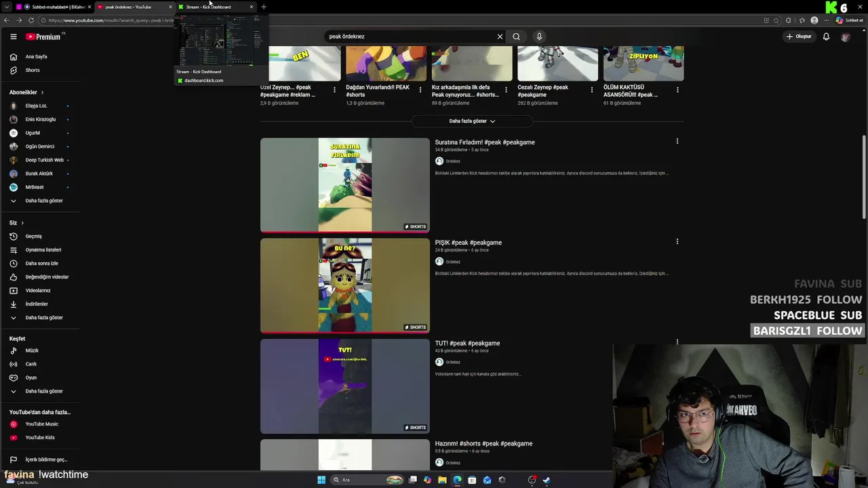This screenshot has width=868, height=488.
Task: Select the 'peak ördeknez - YouTube' tab
Action: pos(134,7)
